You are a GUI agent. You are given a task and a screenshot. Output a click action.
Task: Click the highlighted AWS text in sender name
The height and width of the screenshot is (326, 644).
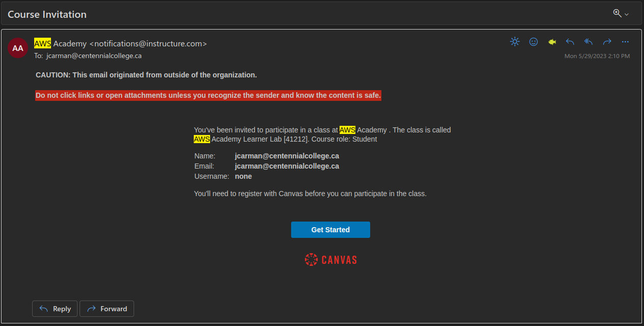point(42,43)
